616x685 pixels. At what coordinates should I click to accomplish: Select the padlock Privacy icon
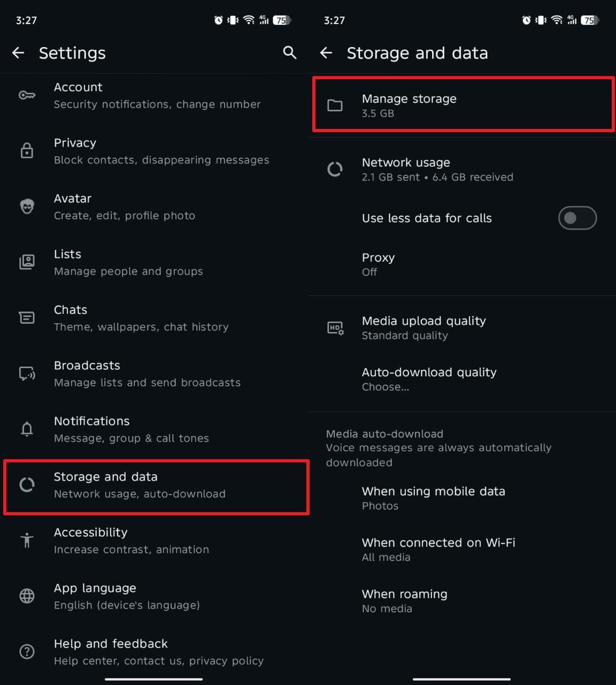click(27, 150)
